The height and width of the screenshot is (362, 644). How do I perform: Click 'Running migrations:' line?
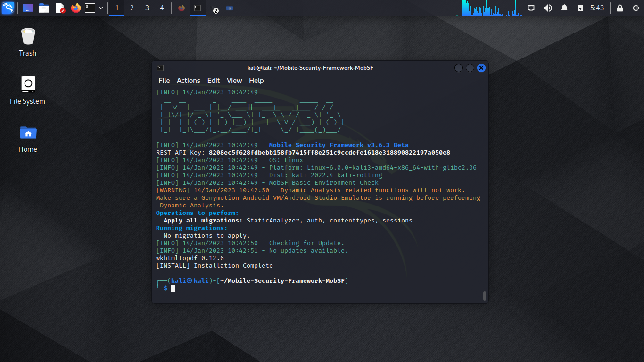coord(192,228)
